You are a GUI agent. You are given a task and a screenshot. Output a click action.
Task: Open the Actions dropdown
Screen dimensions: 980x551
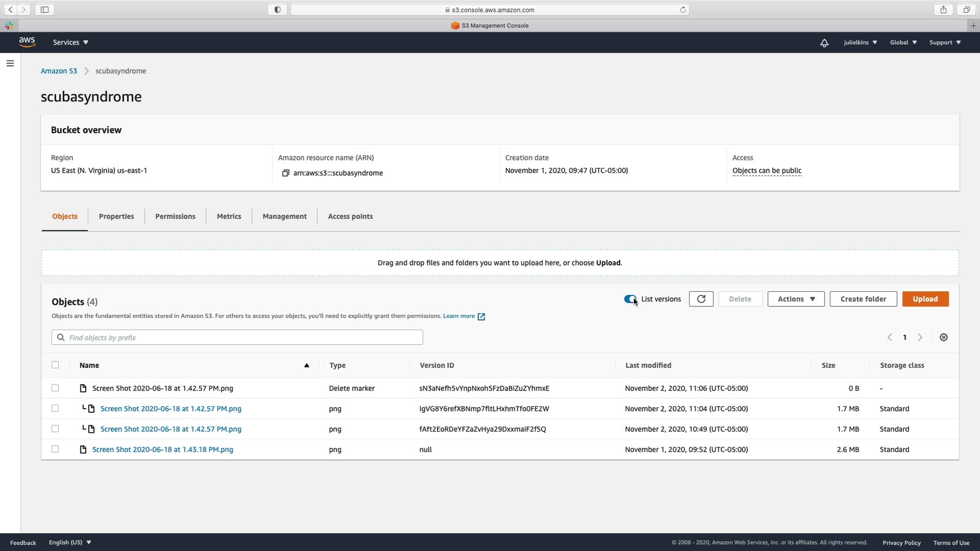(x=796, y=299)
